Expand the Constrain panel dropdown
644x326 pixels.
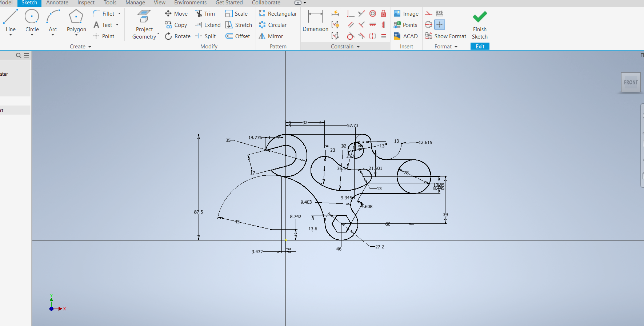coord(358,47)
